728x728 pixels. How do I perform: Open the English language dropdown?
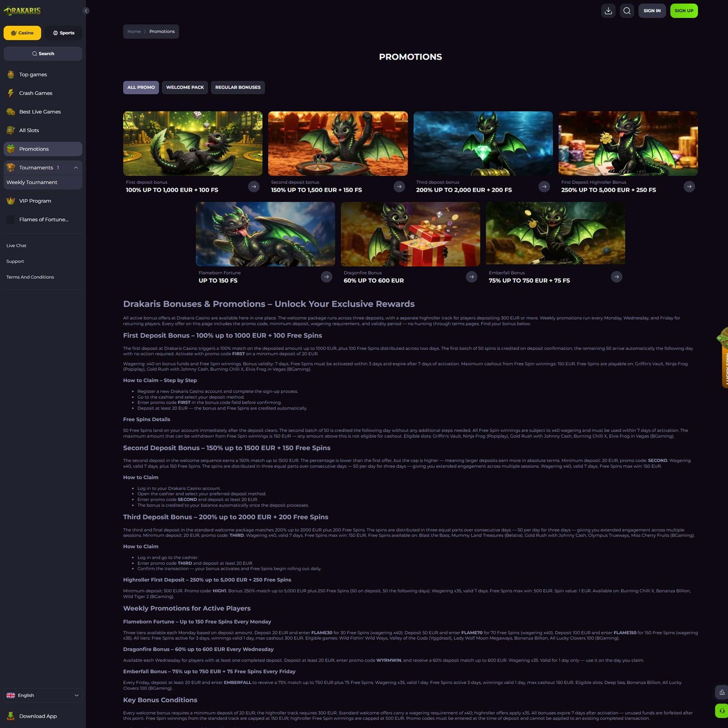[x=43, y=695]
